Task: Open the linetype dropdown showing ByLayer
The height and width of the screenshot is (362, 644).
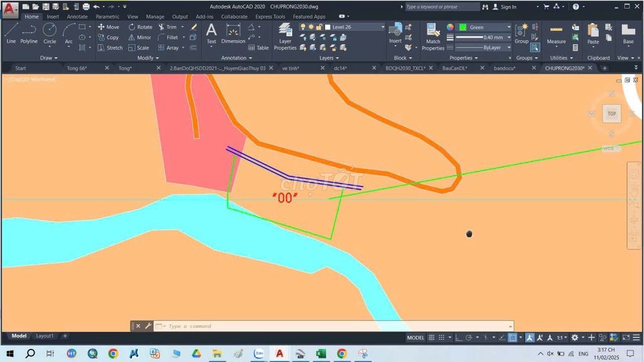Action: (484, 48)
